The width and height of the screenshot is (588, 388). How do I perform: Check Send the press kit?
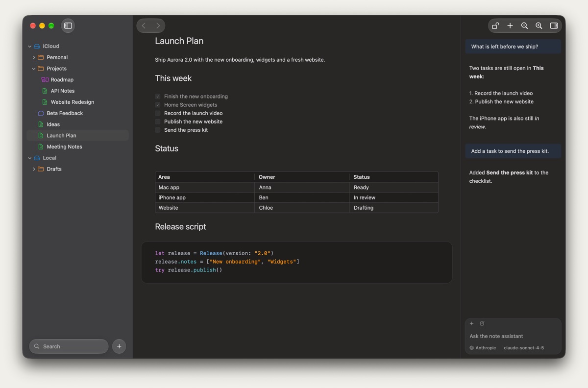158,130
